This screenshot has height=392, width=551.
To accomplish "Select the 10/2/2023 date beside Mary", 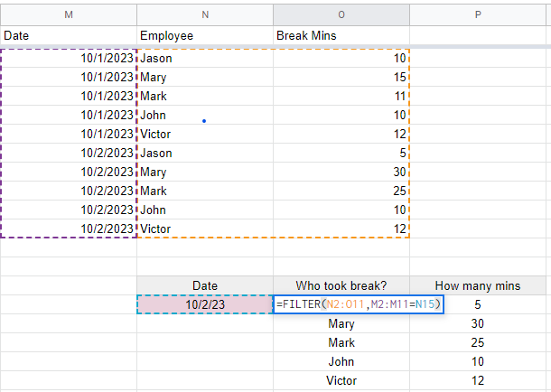I will pos(69,172).
